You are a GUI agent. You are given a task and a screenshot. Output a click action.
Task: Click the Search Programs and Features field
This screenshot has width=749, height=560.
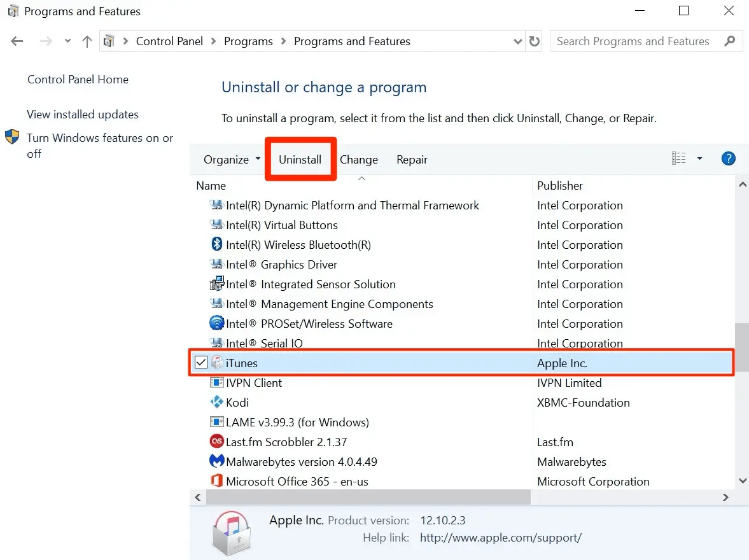(633, 41)
